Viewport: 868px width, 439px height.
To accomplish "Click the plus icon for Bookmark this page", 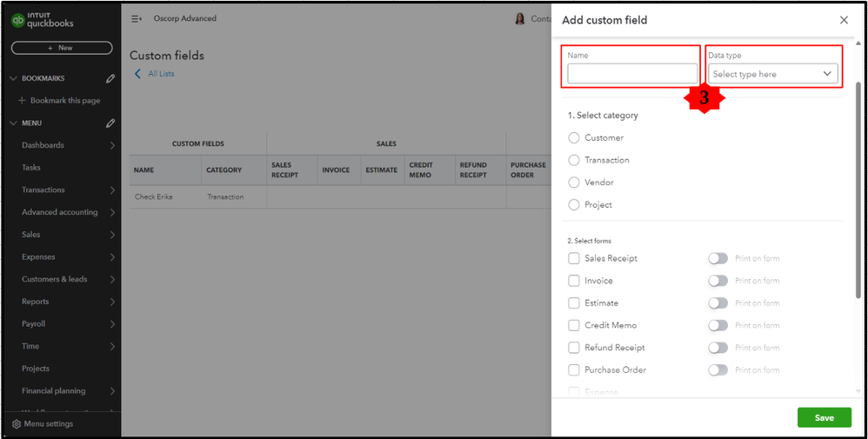I will [x=22, y=101].
